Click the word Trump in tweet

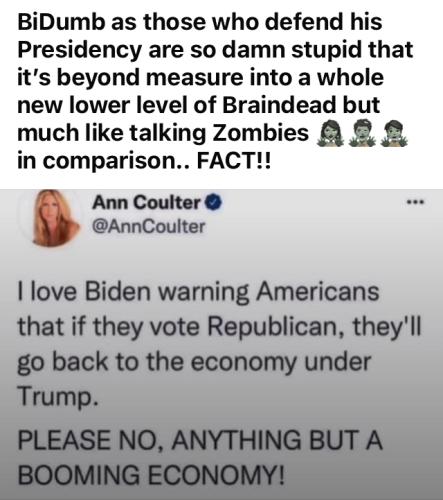58,397
